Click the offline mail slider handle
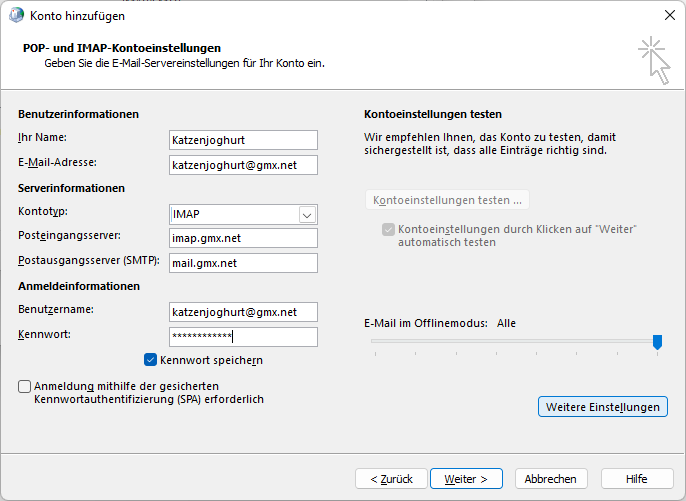Screen dimensions: 686x501 [x=657, y=342]
